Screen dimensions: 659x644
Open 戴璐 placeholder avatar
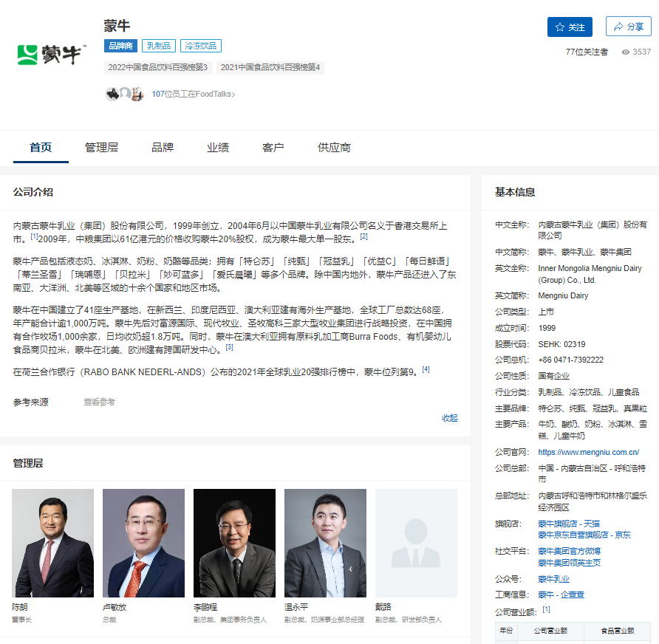coord(416,543)
